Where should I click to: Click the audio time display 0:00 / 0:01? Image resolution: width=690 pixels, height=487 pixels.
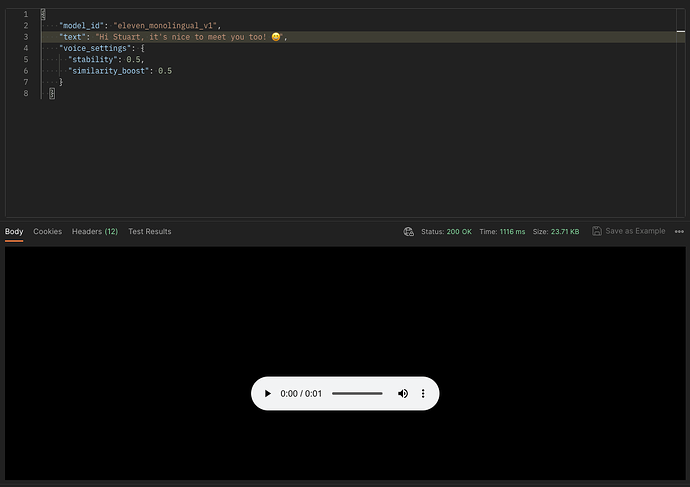(301, 394)
